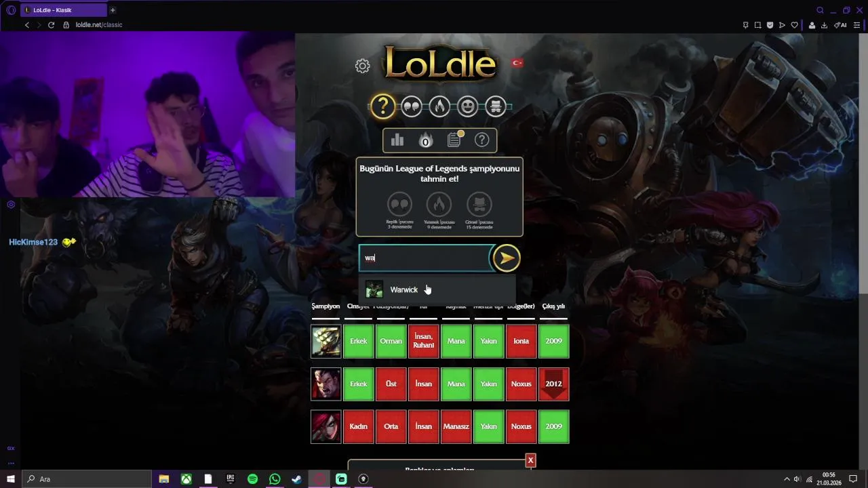Open Spotify from the taskbar
868x488 pixels.
[252, 479]
